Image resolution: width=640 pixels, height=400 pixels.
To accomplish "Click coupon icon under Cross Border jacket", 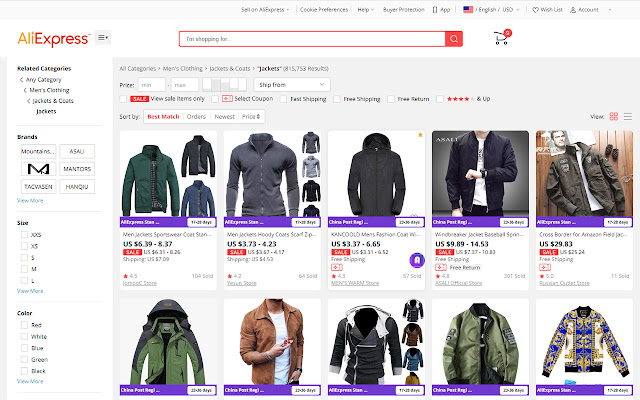I will [x=545, y=267].
